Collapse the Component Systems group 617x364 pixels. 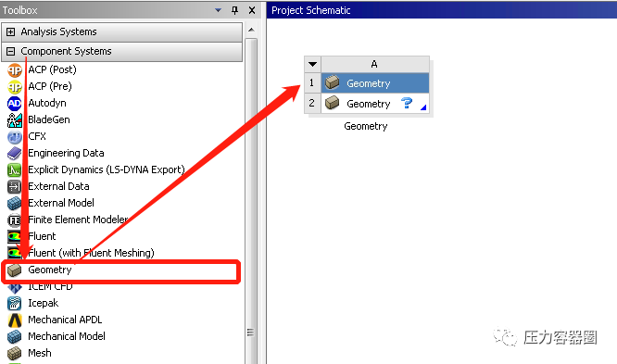pyautogui.click(x=10, y=51)
